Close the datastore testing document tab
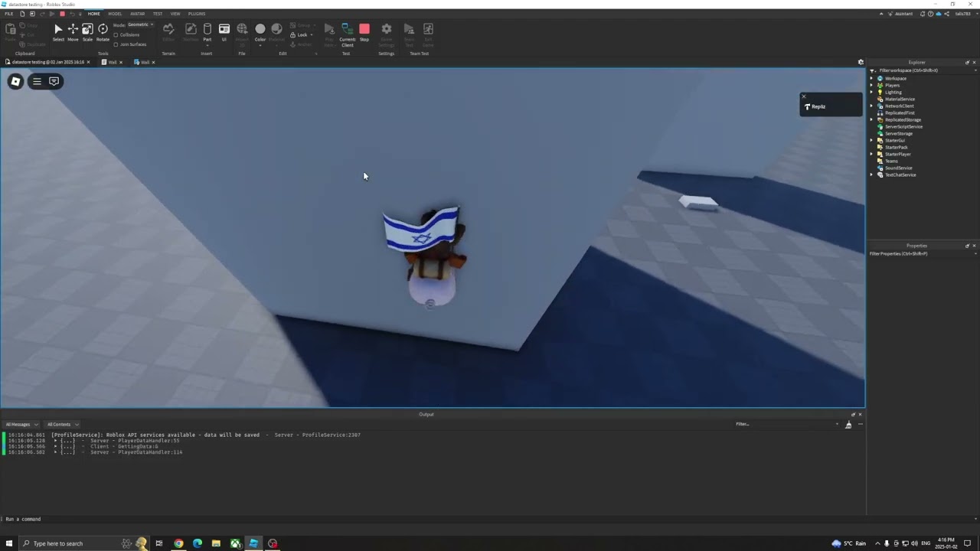Screen dimensions: 980x551 tap(88, 62)
